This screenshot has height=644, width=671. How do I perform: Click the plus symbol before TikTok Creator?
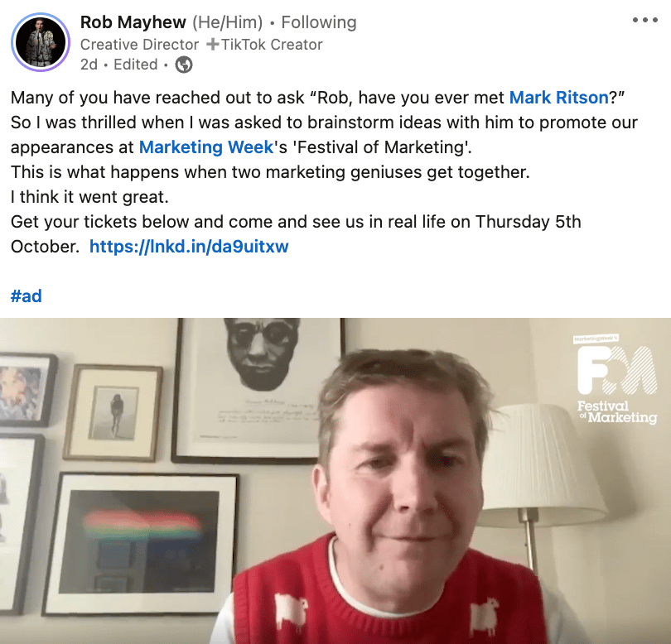point(212,44)
